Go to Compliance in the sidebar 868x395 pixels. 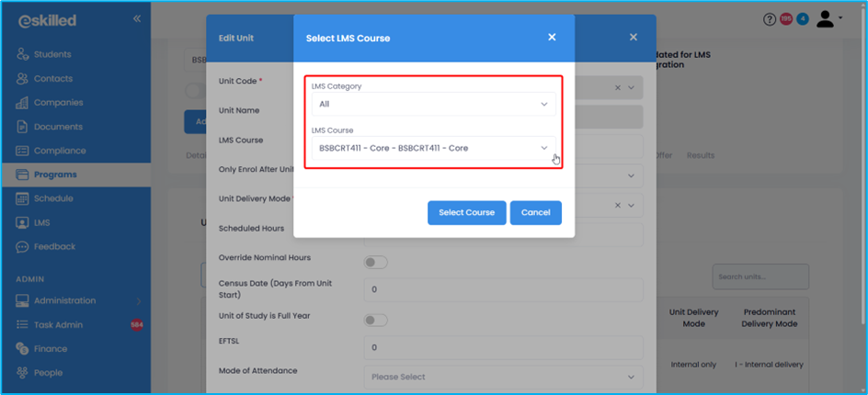point(60,151)
